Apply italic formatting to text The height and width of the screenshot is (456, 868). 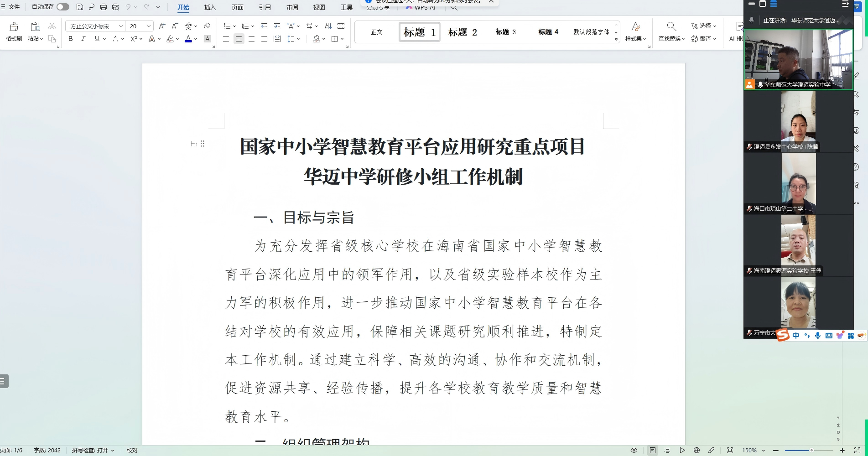[x=83, y=39]
